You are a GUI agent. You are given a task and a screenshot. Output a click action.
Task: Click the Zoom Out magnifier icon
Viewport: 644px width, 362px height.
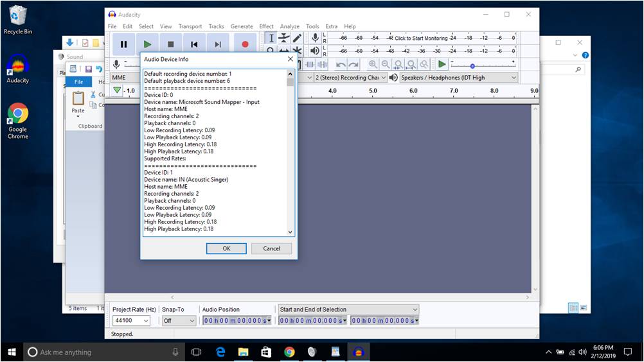tap(385, 64)
